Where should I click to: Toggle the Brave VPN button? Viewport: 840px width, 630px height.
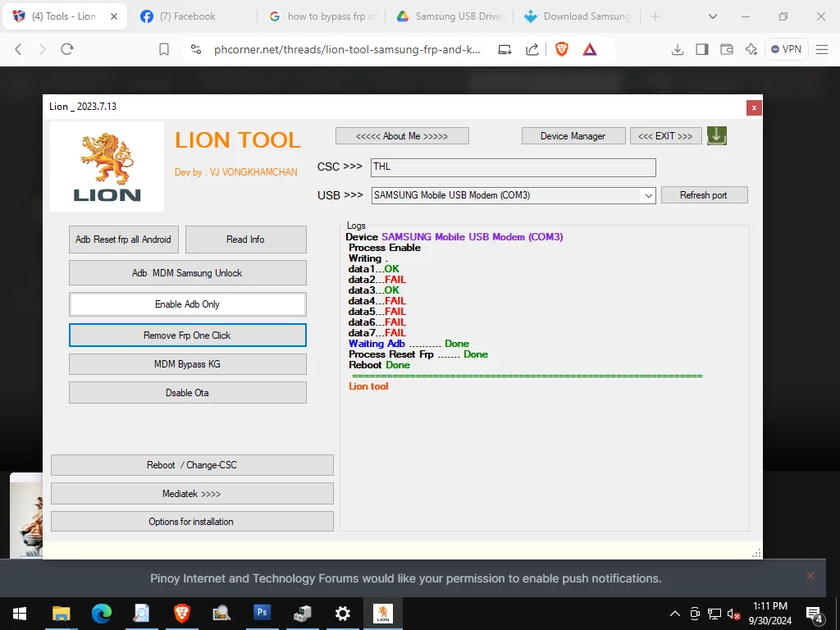coord(786,49)
